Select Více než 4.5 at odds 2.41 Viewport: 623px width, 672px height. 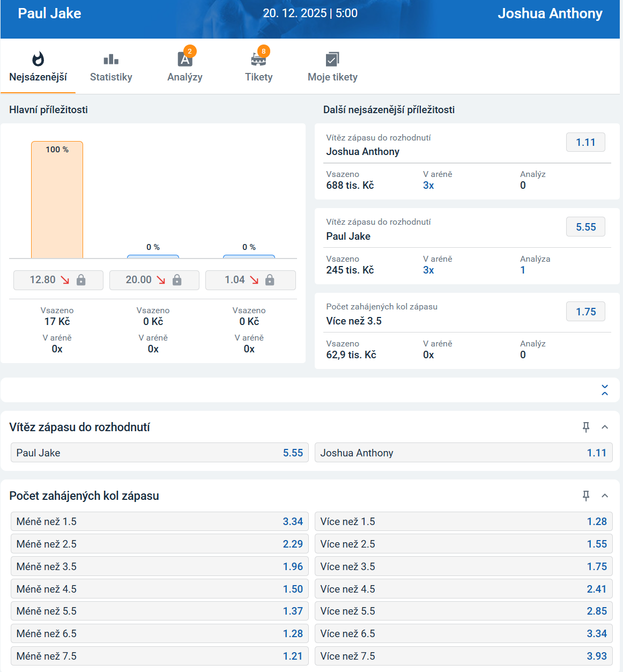(463, 589)
